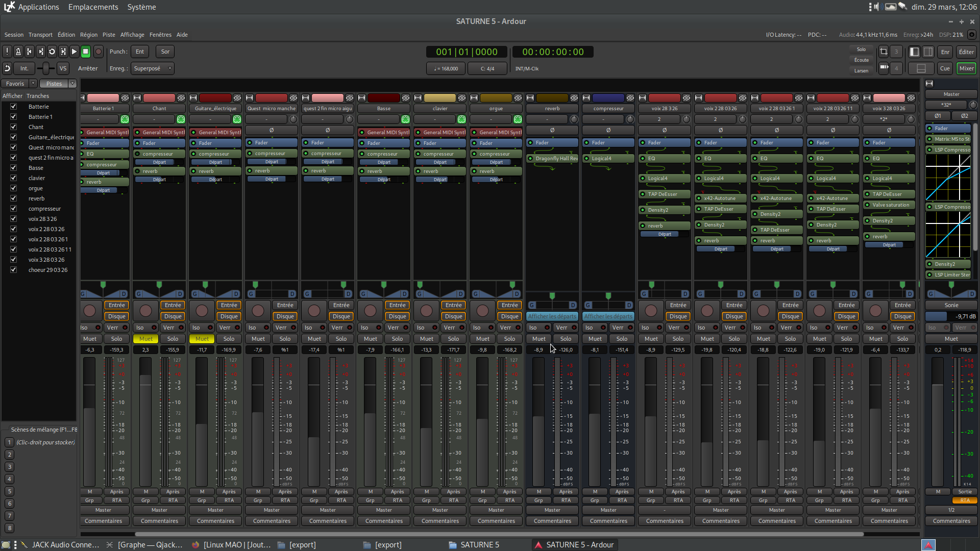Toggle checkbox for choeur 29 03 26
The height and width of the screenshot is (551, 980).
click(14, 270)
